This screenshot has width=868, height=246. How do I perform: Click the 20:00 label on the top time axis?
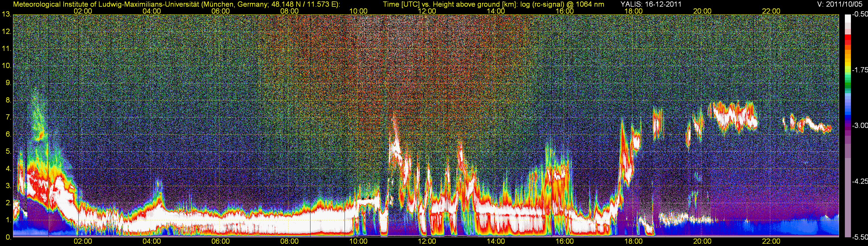(x=702, y=11)
